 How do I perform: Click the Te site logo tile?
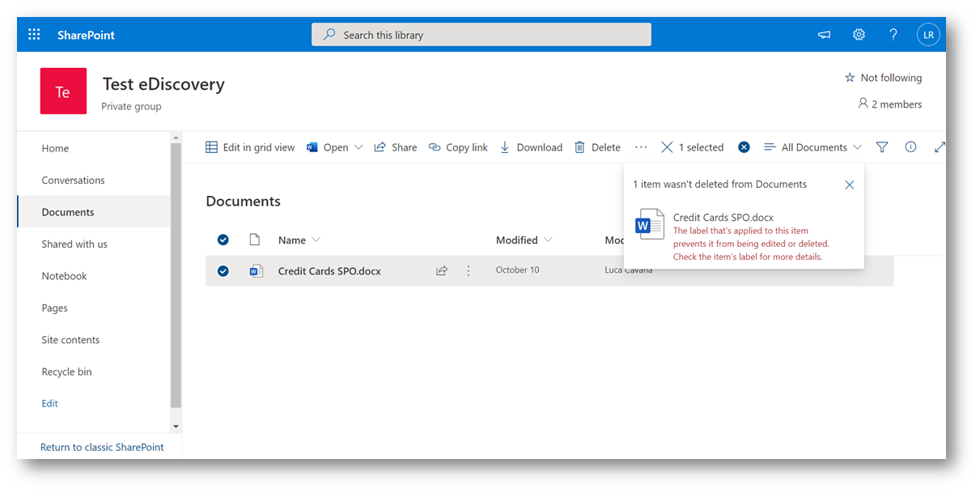63,91
